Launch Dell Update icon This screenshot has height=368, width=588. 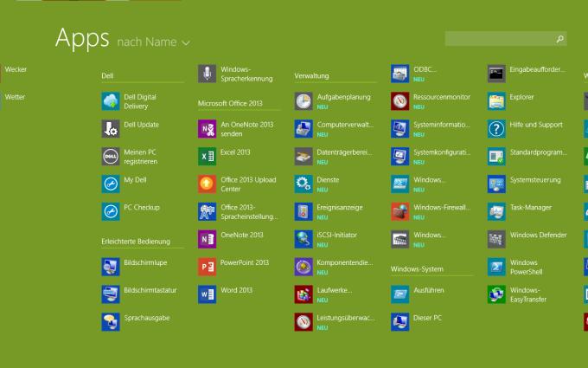111,129
